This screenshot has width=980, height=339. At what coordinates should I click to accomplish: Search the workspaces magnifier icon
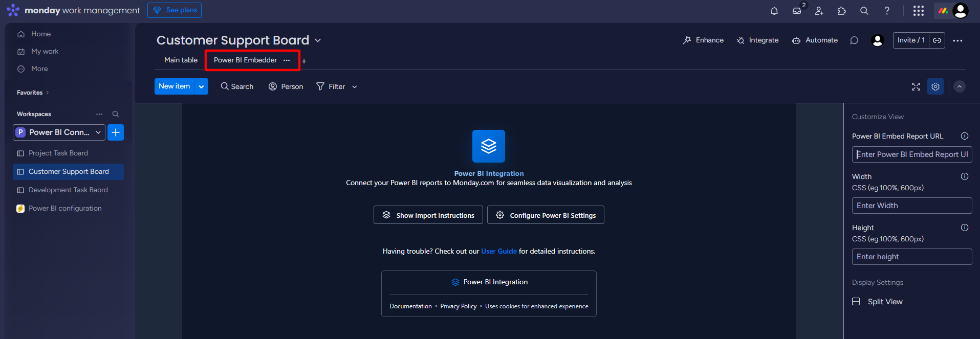(x=116, y=114)
